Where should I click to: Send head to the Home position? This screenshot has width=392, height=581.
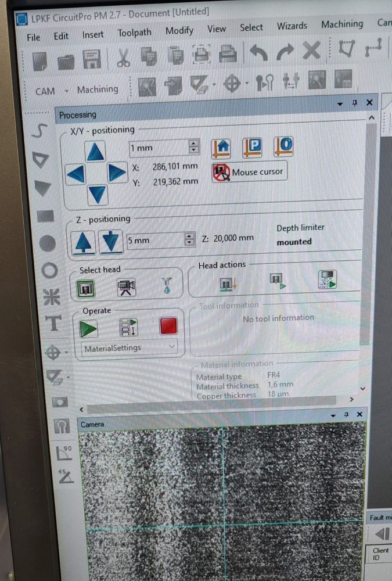click(x=221, y=148)
